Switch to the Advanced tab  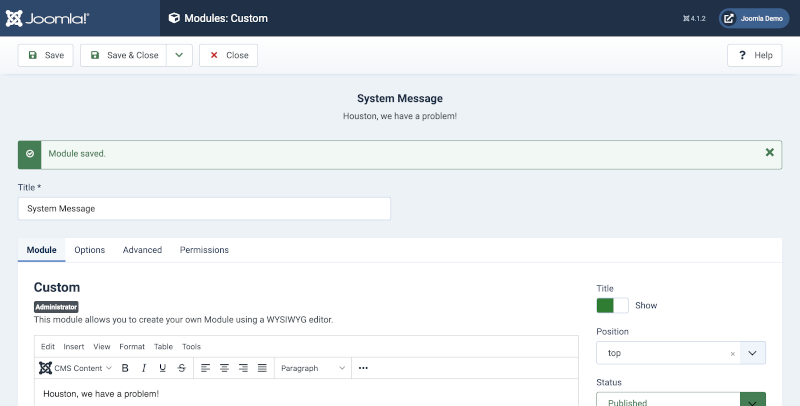coord(142,250)
